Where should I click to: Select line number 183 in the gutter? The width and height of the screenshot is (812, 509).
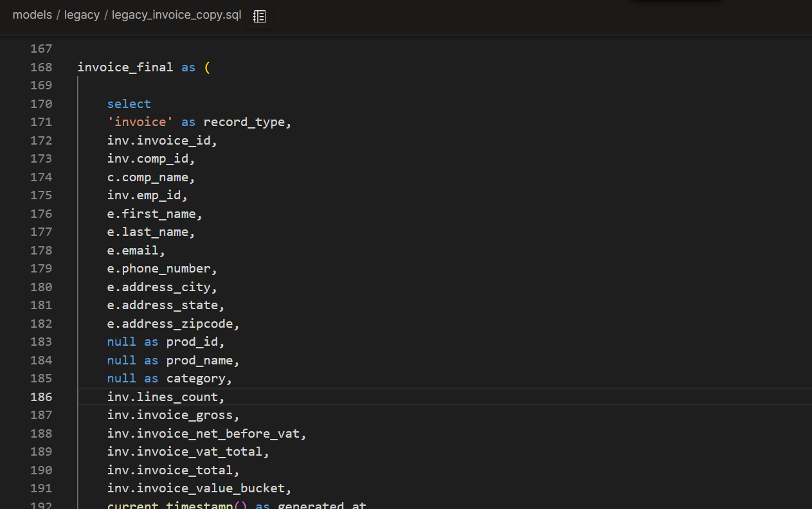(x=41, y=342)
